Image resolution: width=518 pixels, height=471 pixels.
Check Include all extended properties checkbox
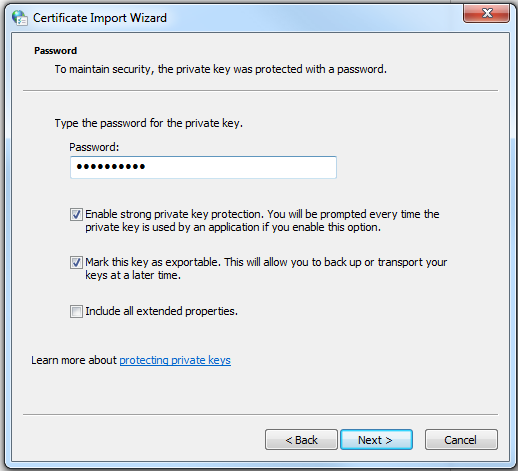click(x=76, y=311)
